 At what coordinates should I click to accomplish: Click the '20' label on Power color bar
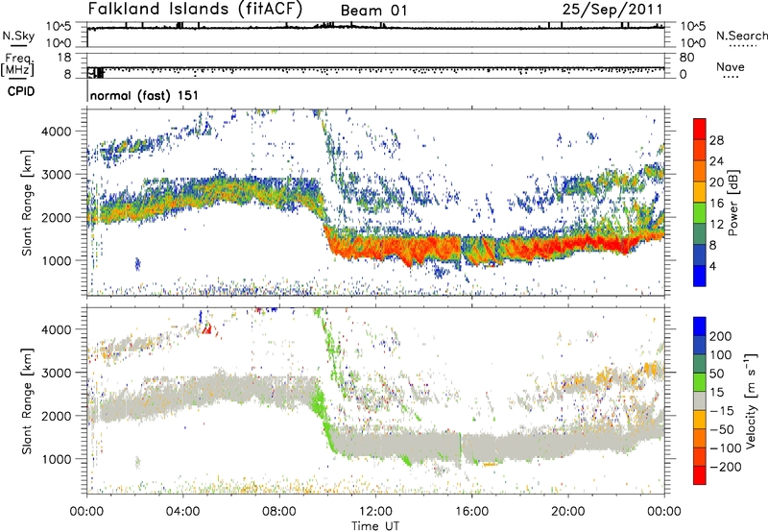[716, 182]
